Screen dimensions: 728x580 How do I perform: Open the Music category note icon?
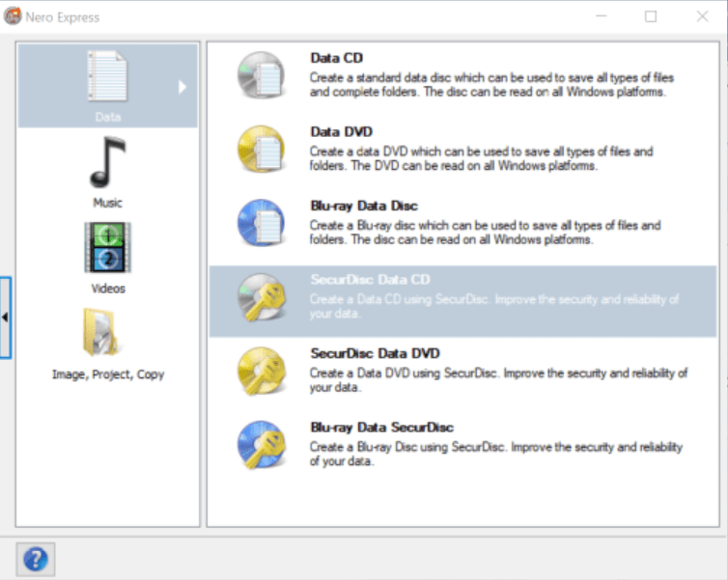pos(107,162)
